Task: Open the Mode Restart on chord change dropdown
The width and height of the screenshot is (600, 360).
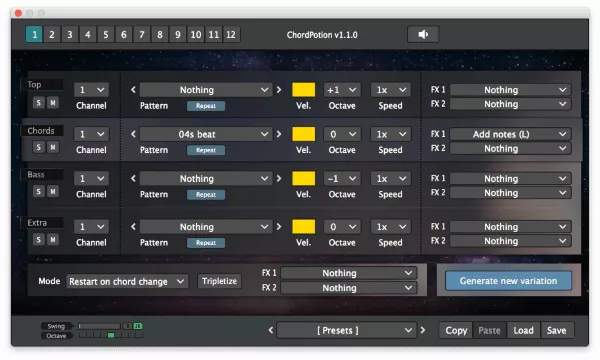Action: 127,282
